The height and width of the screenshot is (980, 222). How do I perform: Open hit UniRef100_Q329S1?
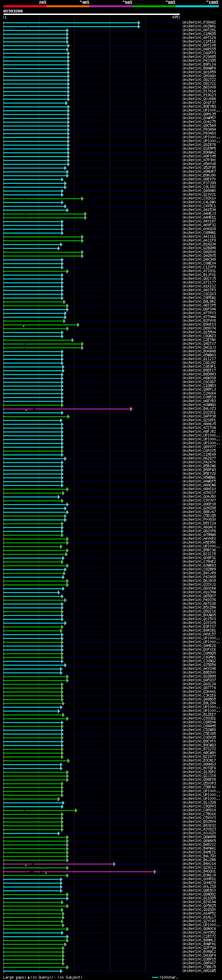coord(199,412)
